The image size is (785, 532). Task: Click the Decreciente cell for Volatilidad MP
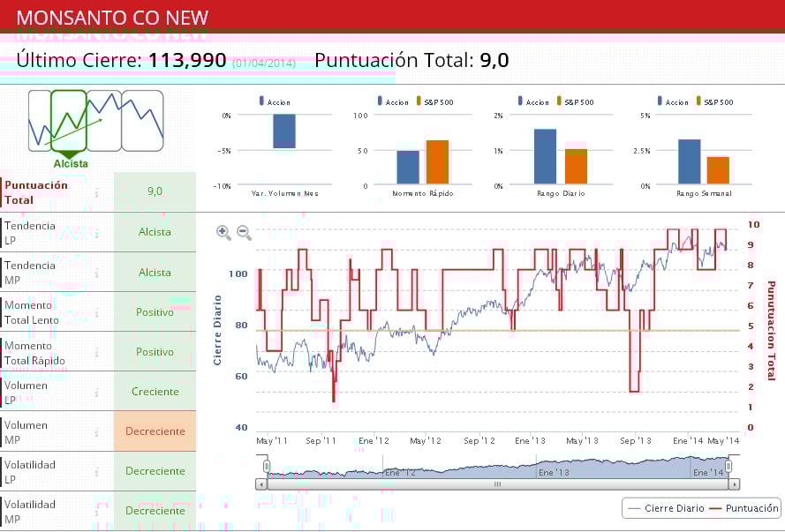click(155, 511)
